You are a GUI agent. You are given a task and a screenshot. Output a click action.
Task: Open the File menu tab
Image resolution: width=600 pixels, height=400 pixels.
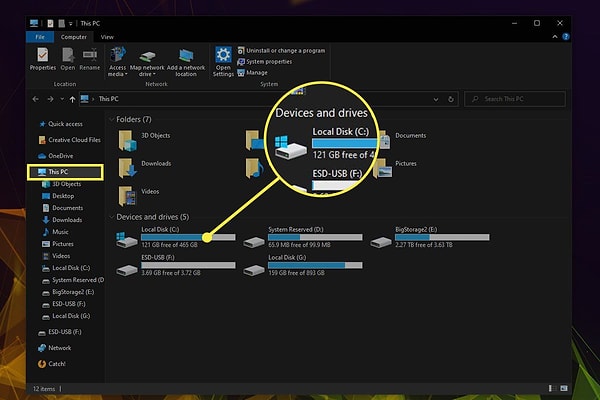[x=40, y=37]
